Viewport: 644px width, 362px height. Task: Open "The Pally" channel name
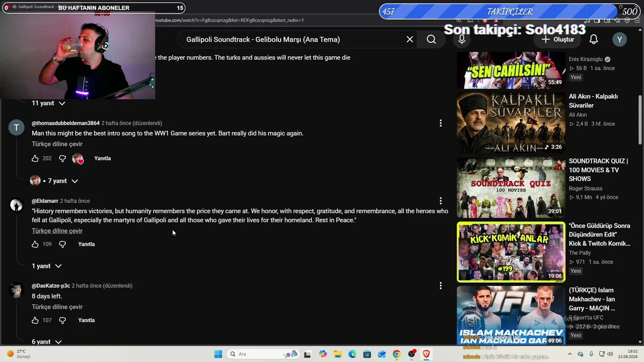tap(580, 253)
